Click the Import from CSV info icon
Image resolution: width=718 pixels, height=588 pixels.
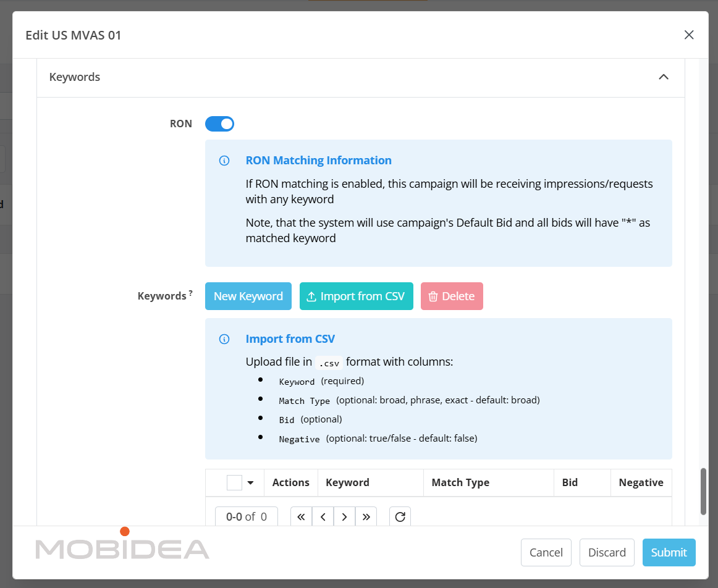click(x=224, y=339)
